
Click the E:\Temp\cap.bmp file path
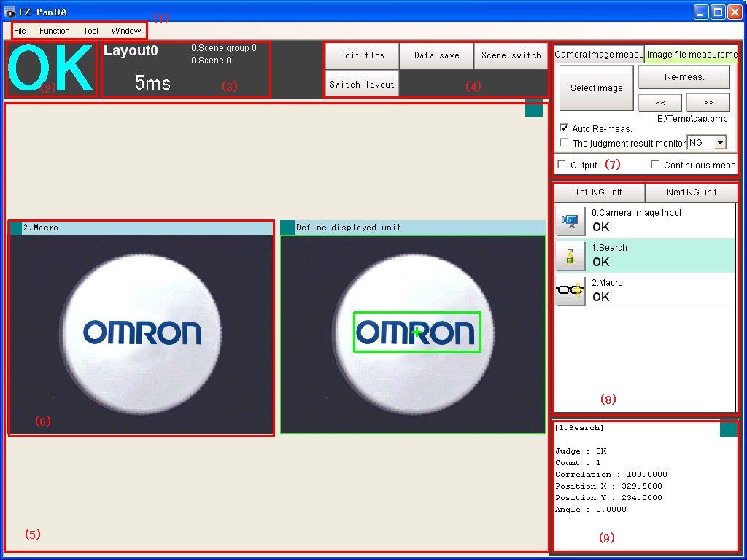(x=692, y=119)
